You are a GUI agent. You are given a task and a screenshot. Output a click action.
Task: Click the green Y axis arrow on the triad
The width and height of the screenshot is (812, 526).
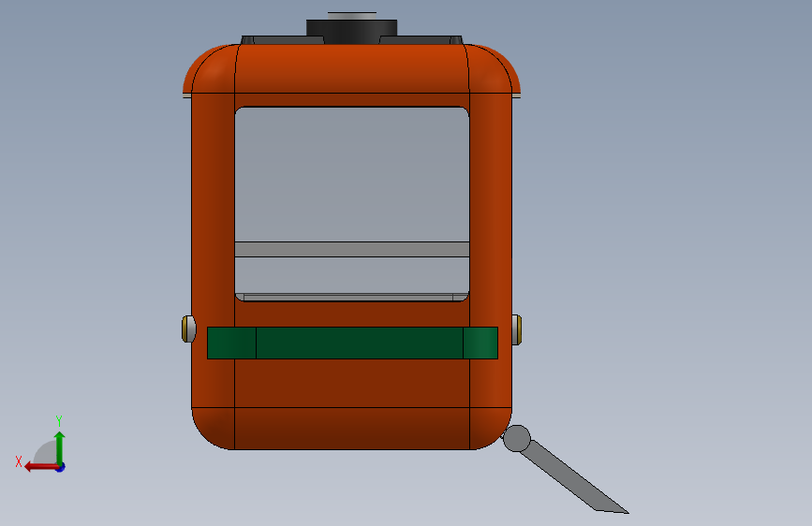pos(60,447)
